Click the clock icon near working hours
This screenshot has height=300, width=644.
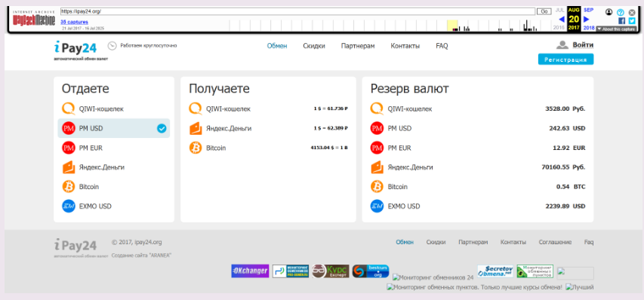(112, 46)
